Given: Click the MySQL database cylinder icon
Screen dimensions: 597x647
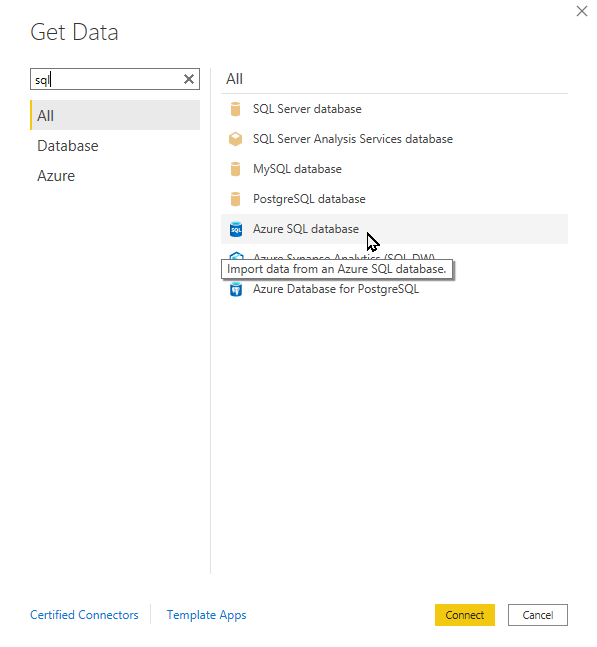Looking at the screenshot, I should point(235,169).
